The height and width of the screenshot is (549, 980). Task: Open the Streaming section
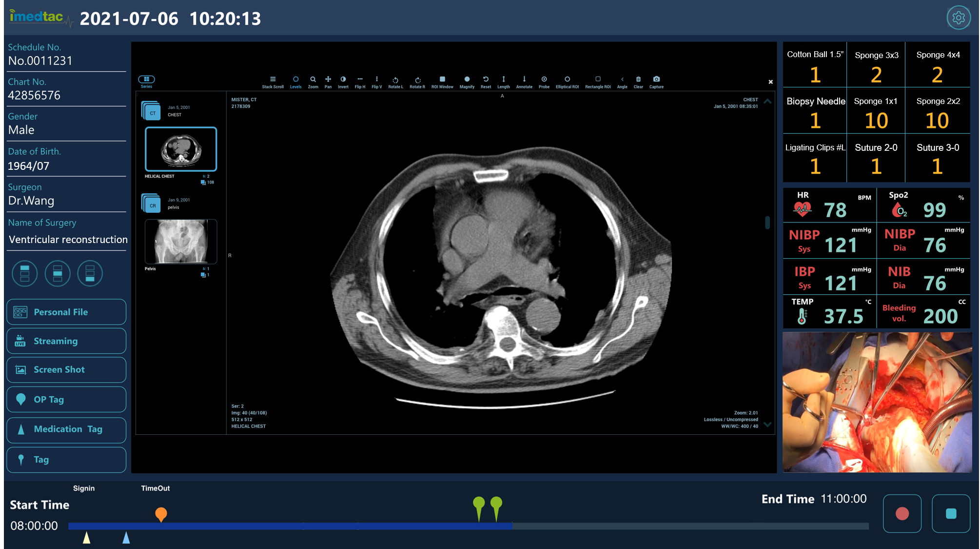66,341
